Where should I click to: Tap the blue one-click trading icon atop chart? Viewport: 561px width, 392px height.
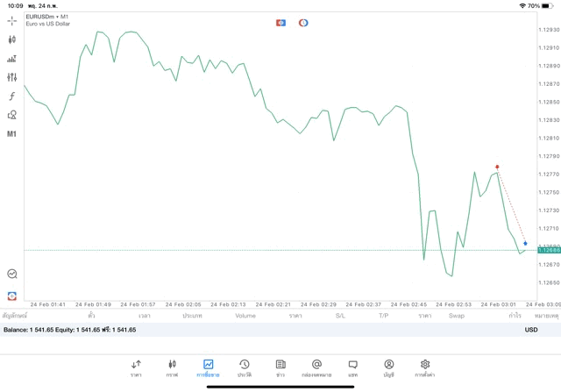(280, 23)
